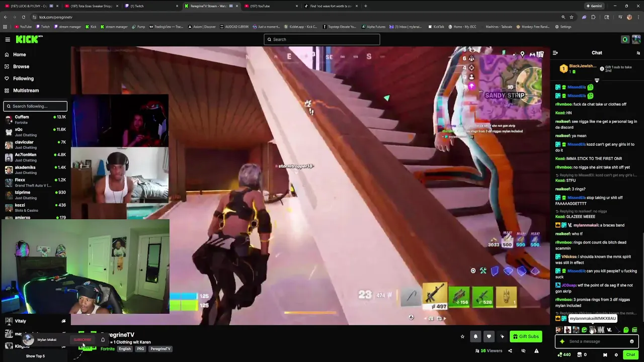
Task: Click the green Chat send button
Action: [630, 354]
